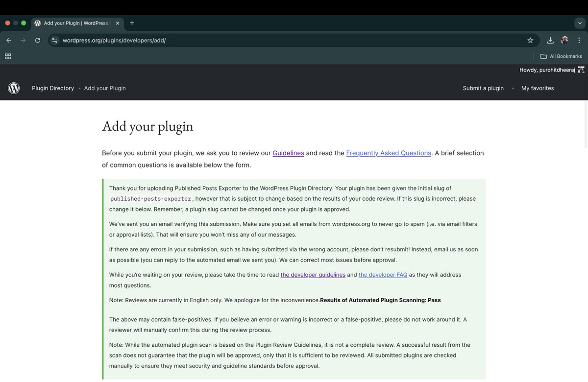588x382 pixels.
Task: Open the tab search chevron menu
Action: [580, 23]
